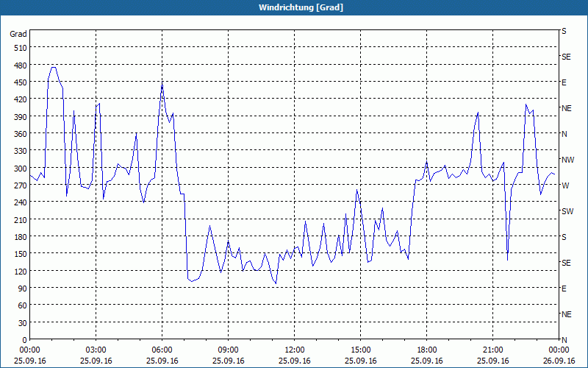The image size is (588, 368).
Task: Click the 15:00 time axis label
Action: 360,350
